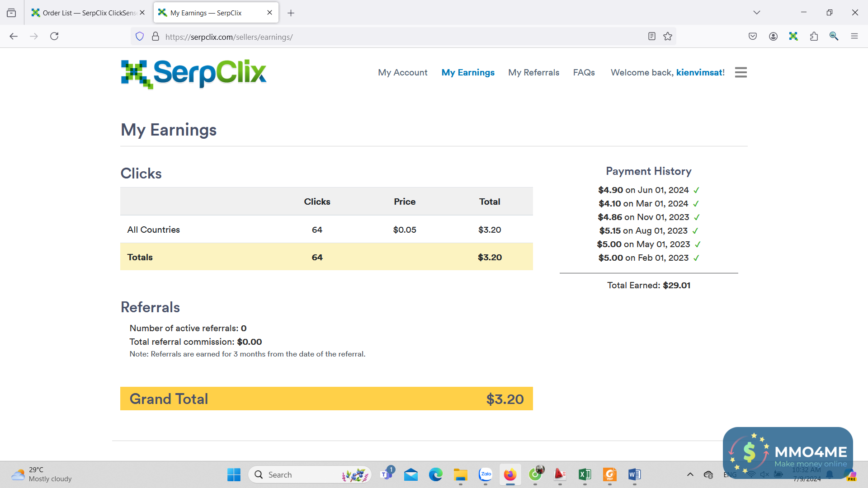868x488 pixels.
Task: Open the My Referrals menu item
Action: pyautogui.click(x=533, y=72)
